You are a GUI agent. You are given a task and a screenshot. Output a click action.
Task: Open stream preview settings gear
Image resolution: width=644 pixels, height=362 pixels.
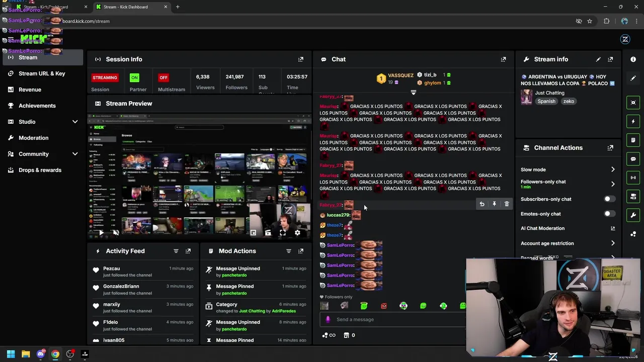coord(297,233)
